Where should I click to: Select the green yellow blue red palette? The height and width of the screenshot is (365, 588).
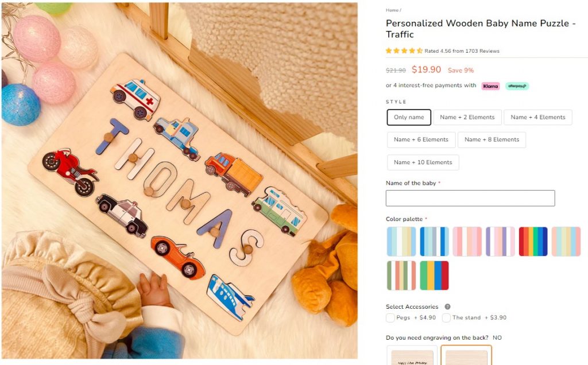(434, 275)
